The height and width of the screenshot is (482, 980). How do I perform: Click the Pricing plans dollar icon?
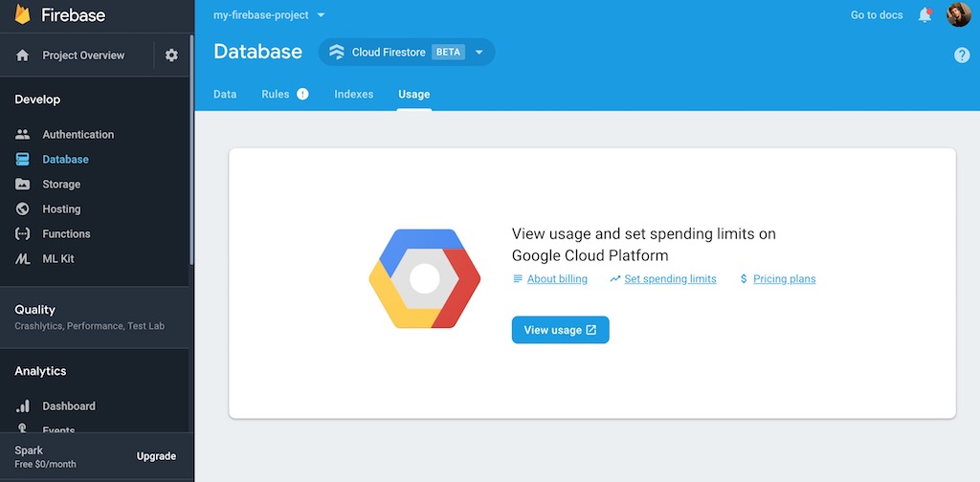(x=744, y=279)
